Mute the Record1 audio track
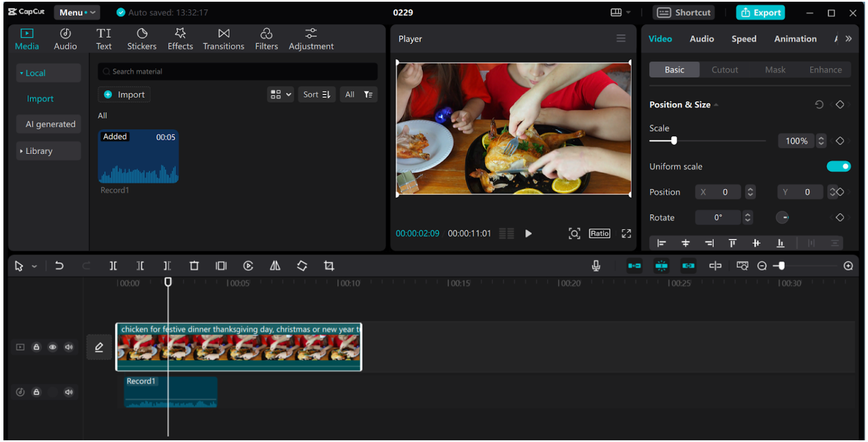Image resolution: width=868 pixels, height=442 pixels. point(69,392)
